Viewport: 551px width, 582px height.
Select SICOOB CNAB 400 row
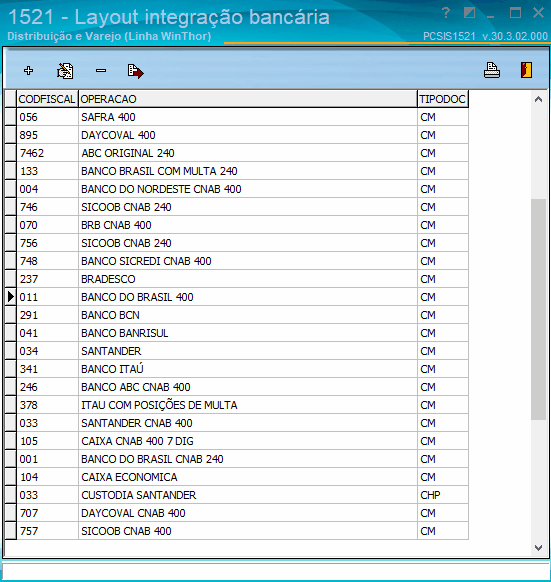237,531
